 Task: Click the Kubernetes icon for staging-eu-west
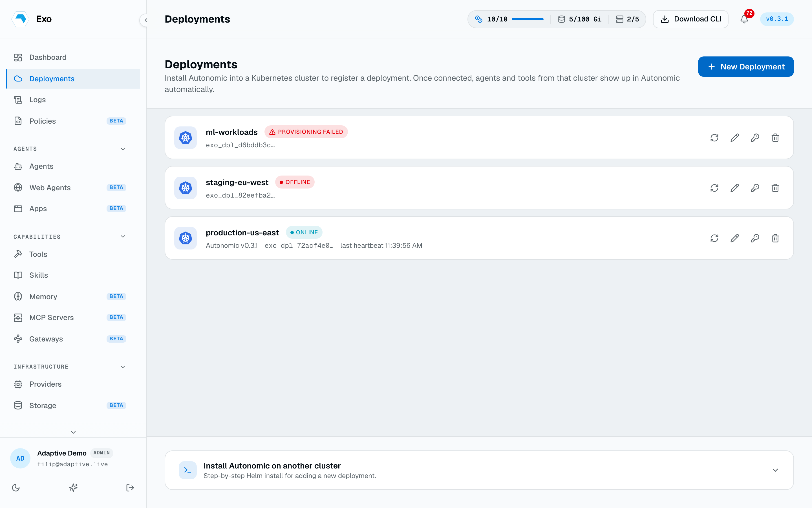(x=186, y=188)
